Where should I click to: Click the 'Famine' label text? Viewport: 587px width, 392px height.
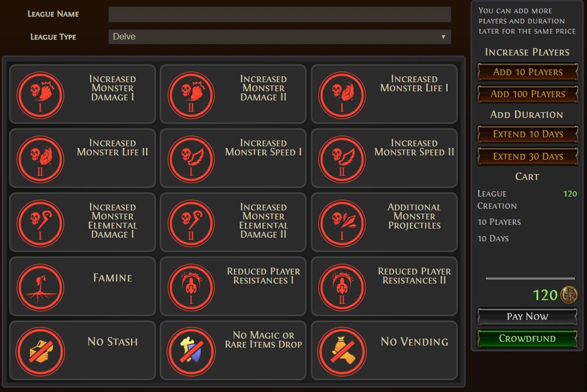pyautogui.click(x=112, y=278)
